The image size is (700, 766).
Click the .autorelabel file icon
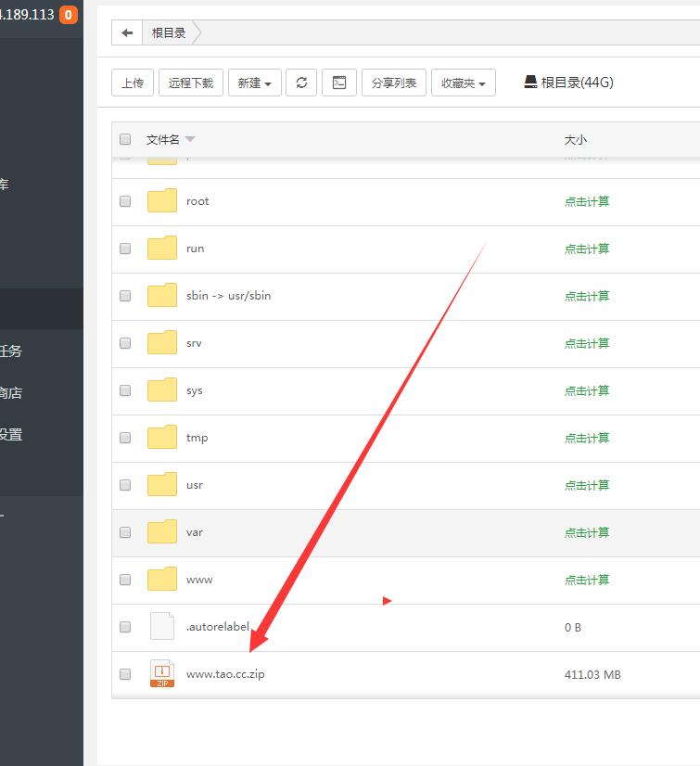[162, 627]
